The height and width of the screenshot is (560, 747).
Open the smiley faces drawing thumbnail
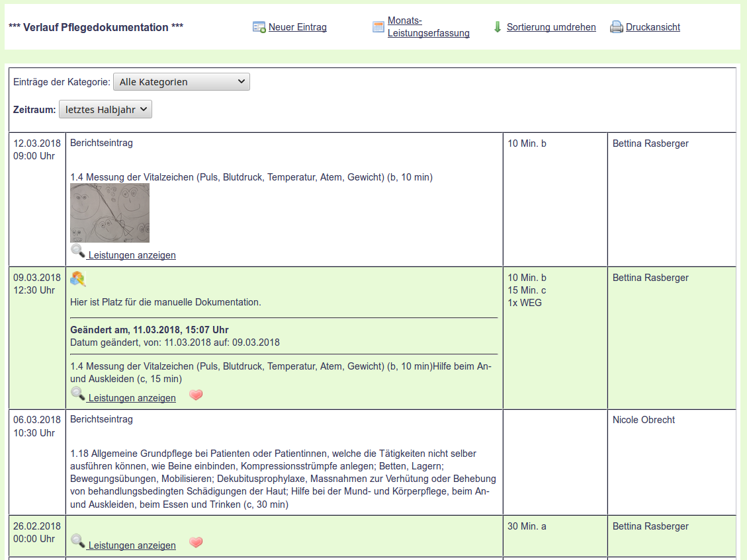point(110,213)
